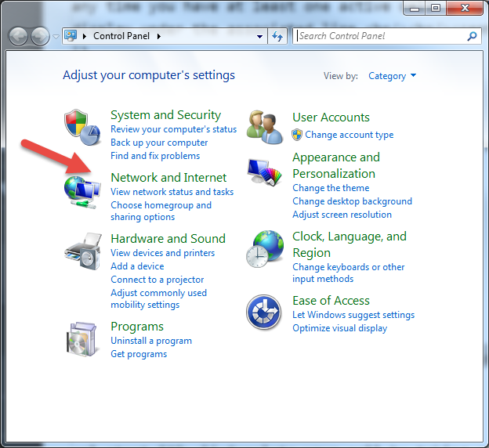489x448 pixels.
Task: Click the search magnifier icon
Action: pyautogui.click(x=472, y=36)
